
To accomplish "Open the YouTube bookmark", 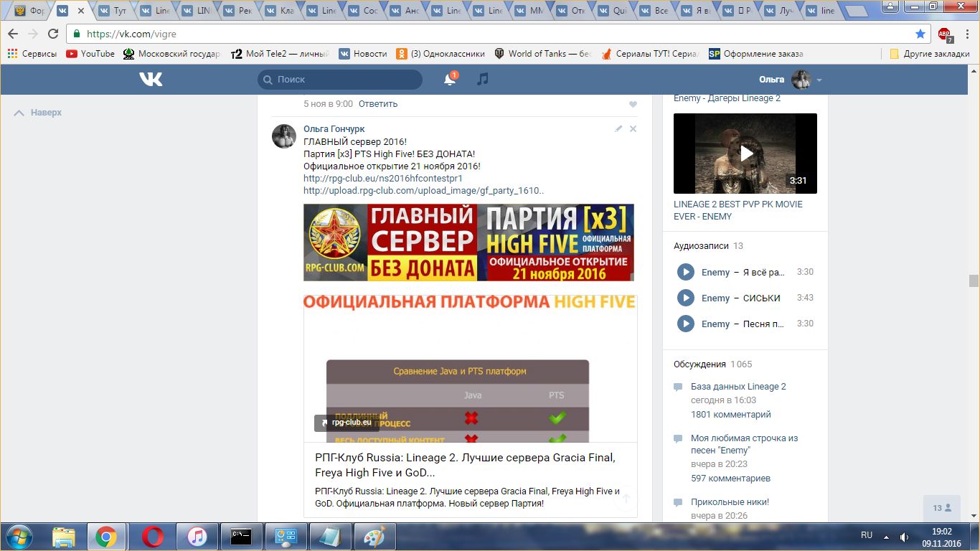I will coord(90,54).
